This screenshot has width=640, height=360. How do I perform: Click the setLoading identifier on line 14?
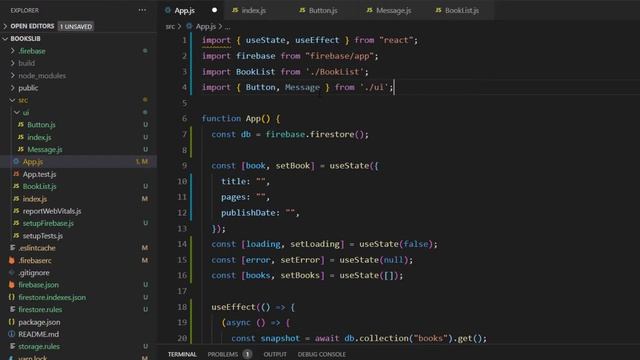pyautogui.click(x=315, y=244)
